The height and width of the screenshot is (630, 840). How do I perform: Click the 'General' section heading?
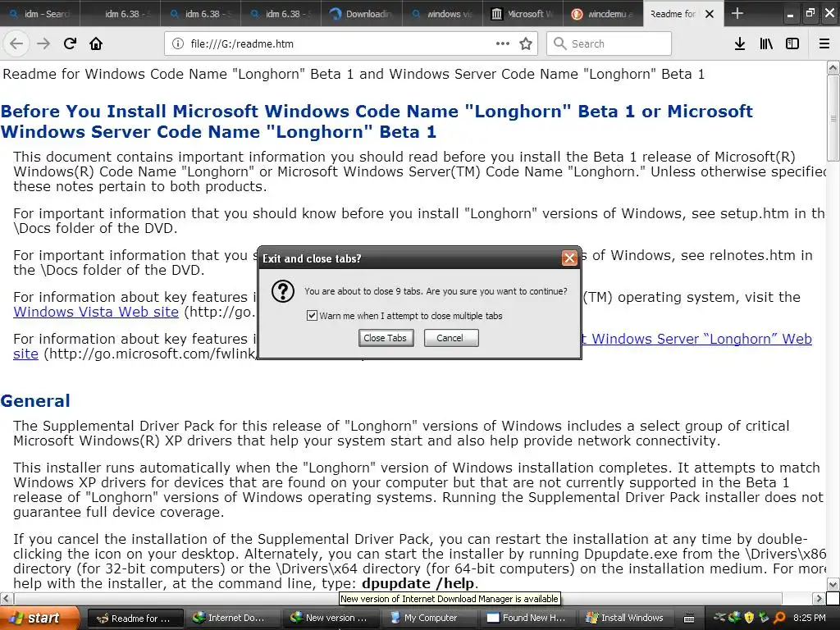tap(35, 400)
